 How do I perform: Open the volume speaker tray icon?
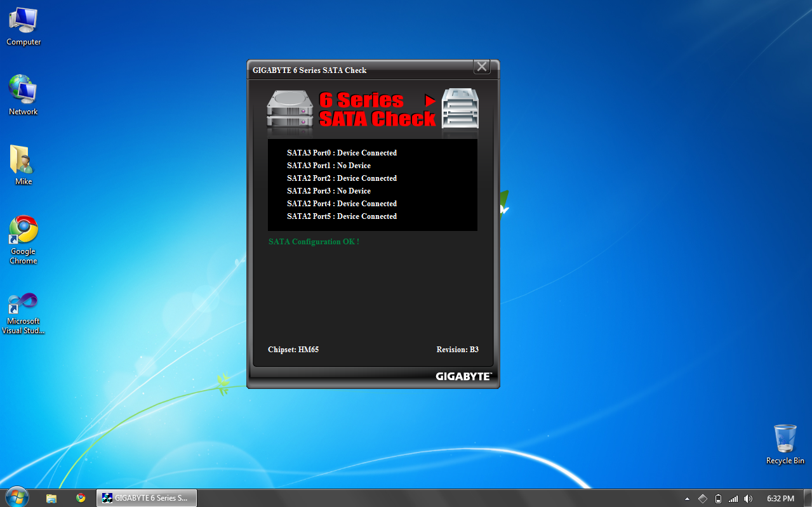point(749,499)
